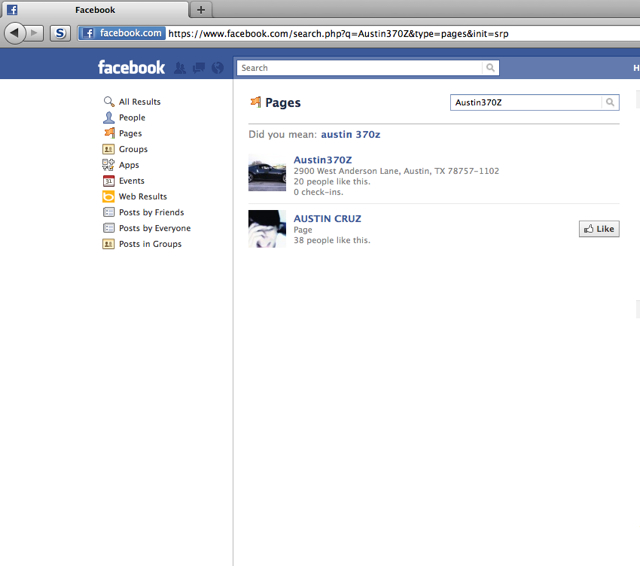Click the orange Pages flag icon in sidebar
The image size is (640, 566).
[109, 133]
